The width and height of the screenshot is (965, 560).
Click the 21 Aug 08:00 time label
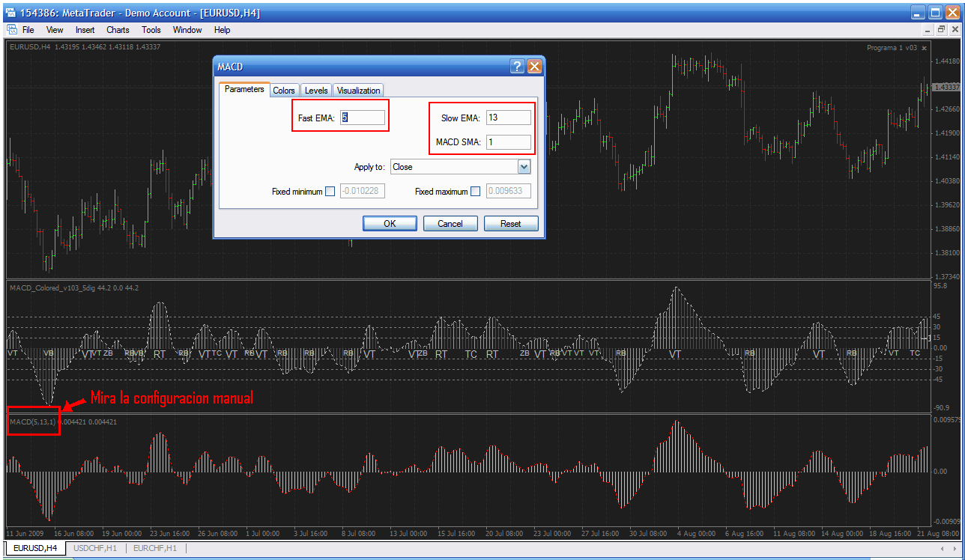pos(938,534)
